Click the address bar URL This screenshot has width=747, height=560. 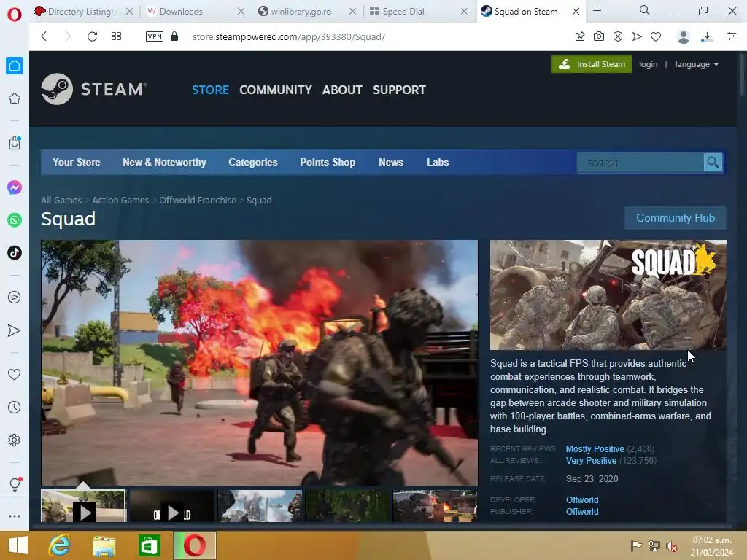pos(288,36)
